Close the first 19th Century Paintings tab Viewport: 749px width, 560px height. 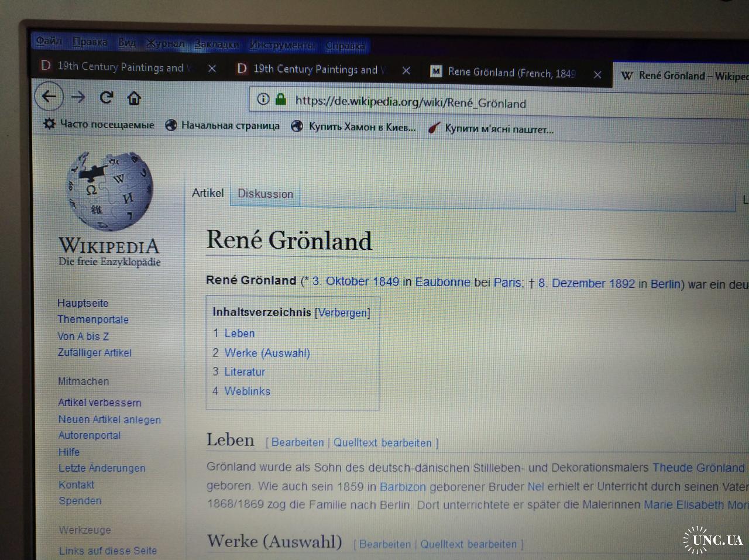212,68
